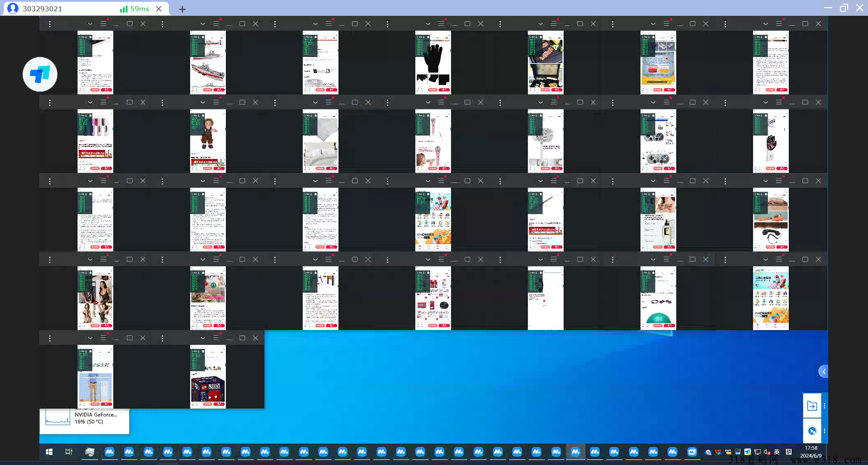Open Task View from the taskbar

69,452
